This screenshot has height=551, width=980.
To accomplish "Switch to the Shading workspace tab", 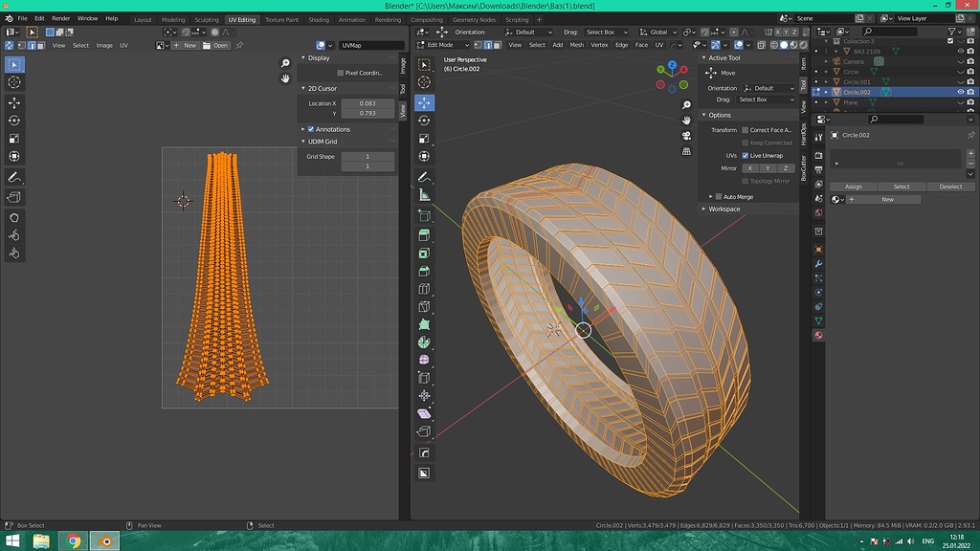I will tap(319, 19).
